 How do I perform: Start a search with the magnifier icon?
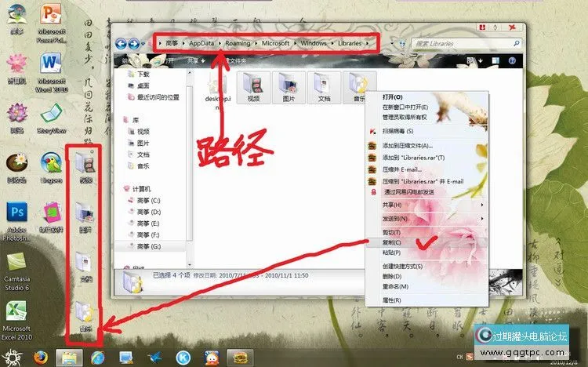[x=517, y=44]
